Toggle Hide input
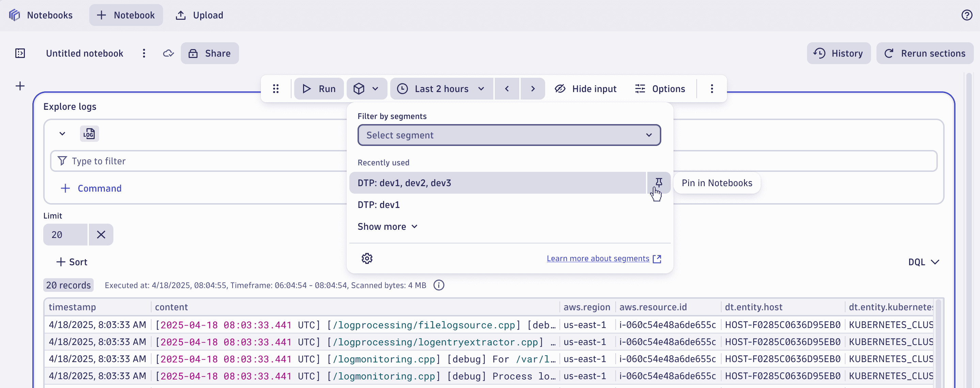The image size is (980, 388). [585, 89]
